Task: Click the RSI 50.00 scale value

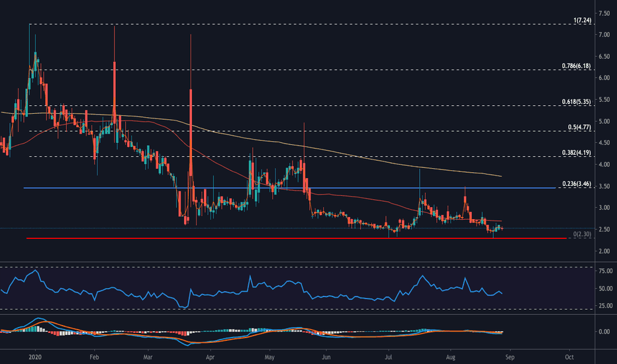Action: [605, 289]
